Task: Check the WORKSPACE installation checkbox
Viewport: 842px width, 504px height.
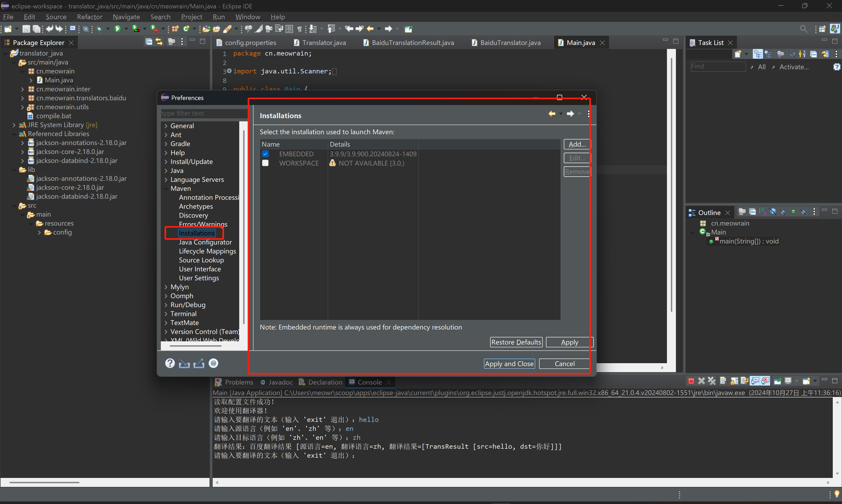Action: (x=265, y=163)
